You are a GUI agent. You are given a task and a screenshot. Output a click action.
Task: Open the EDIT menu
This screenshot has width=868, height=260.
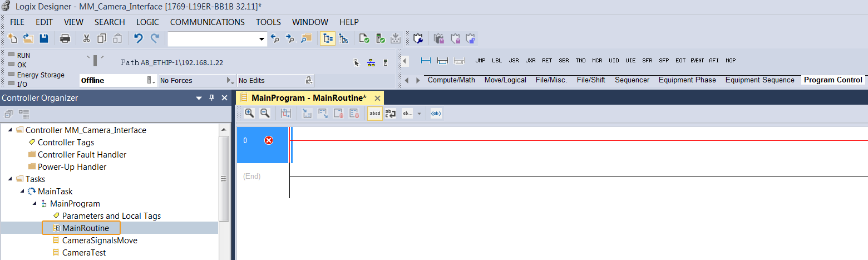click(44, 22)
